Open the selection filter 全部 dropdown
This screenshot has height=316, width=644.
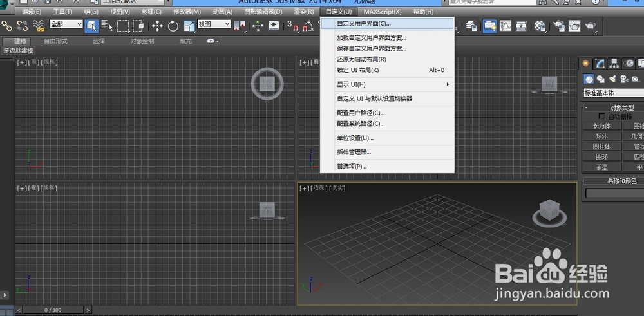pos(66,24)
